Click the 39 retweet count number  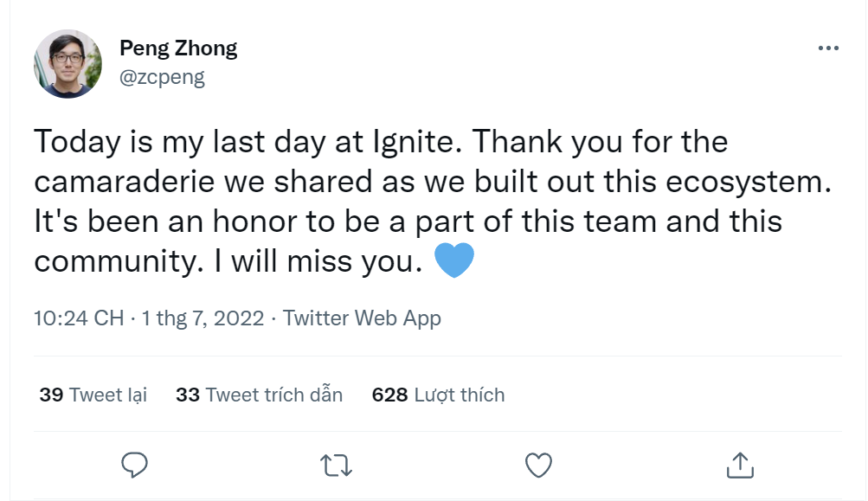[x=51, y=395]
